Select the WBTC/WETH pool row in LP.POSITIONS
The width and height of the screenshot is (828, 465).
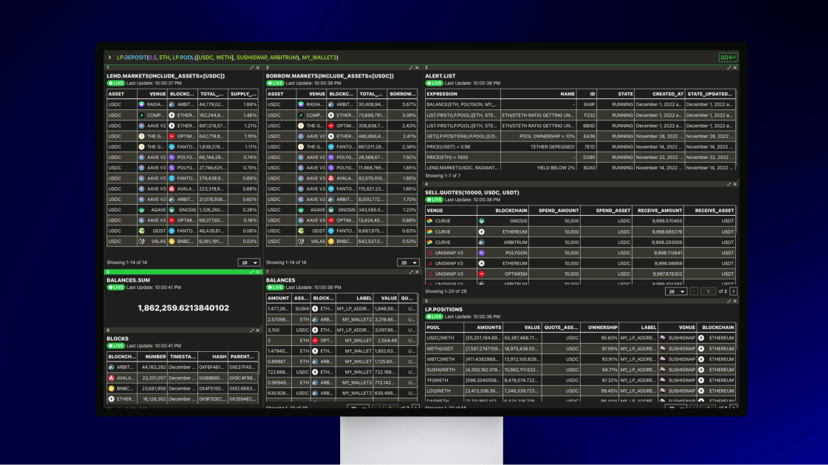point(580,359)
